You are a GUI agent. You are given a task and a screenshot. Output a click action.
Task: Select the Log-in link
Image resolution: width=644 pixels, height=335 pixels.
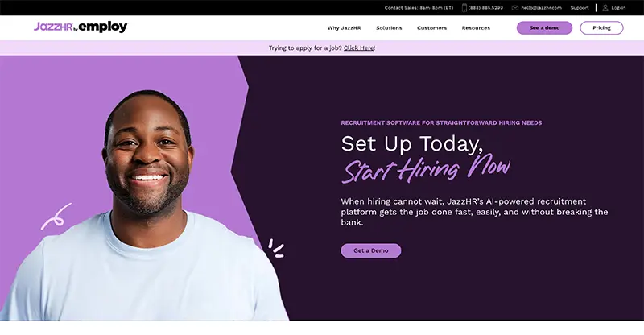pos(618,8)
